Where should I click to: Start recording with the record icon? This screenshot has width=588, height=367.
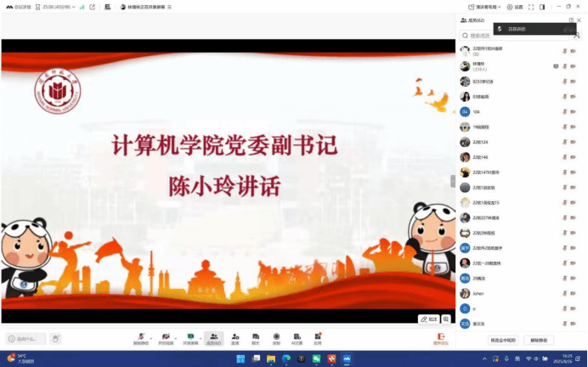pos(276,338)
